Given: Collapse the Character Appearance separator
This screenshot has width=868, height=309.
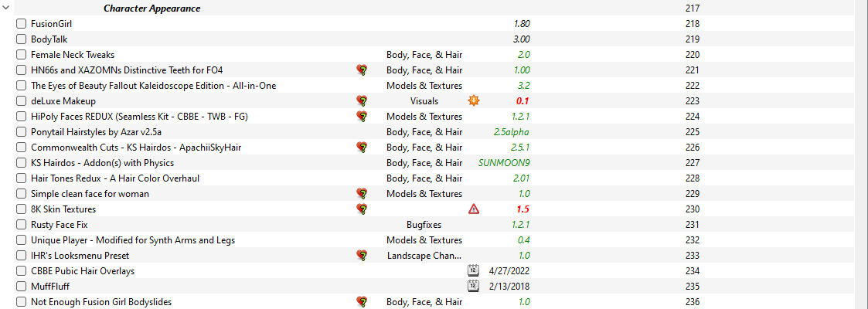Looking at the screenshot, I should click(x=7, y=8).
